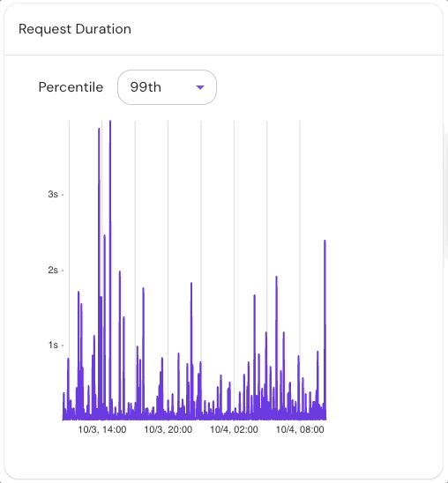Click the 3s y-axis label
The width and height of the screenshot is (448, 483).
tap(53, 194)
